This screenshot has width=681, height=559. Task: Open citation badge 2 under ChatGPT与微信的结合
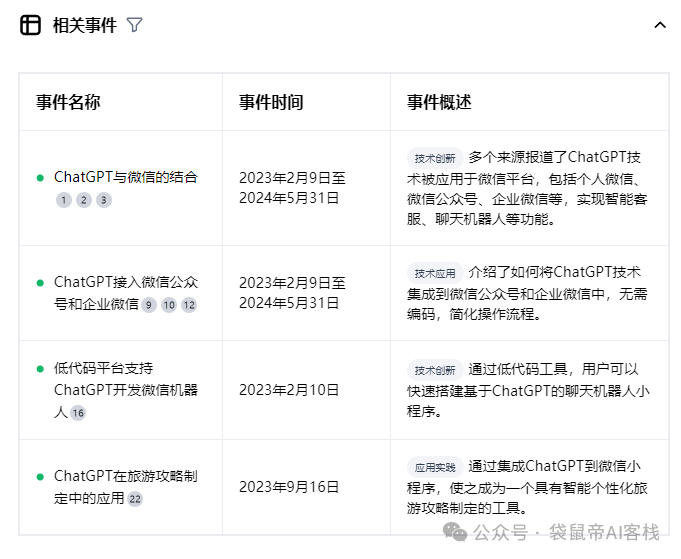[x=84, y=200]
